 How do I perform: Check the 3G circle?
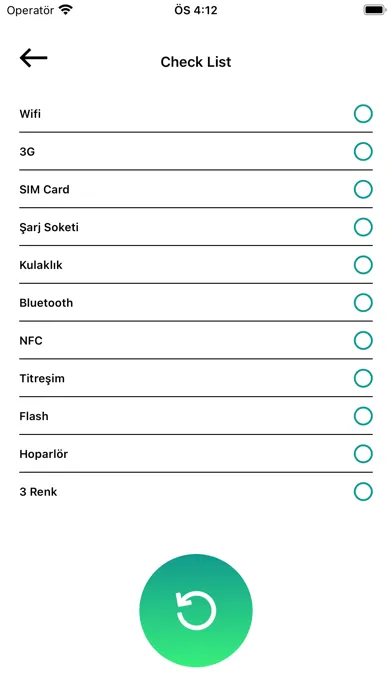click(363, 152)
